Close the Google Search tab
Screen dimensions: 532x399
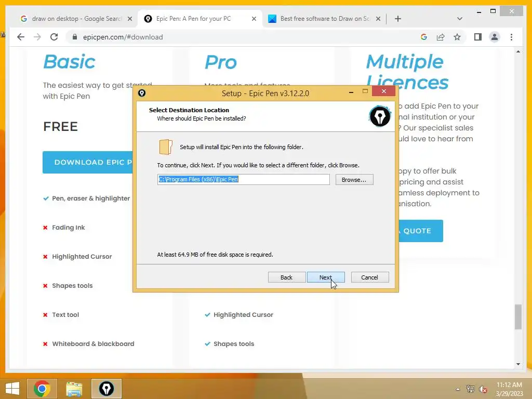(x=129, y=19)
